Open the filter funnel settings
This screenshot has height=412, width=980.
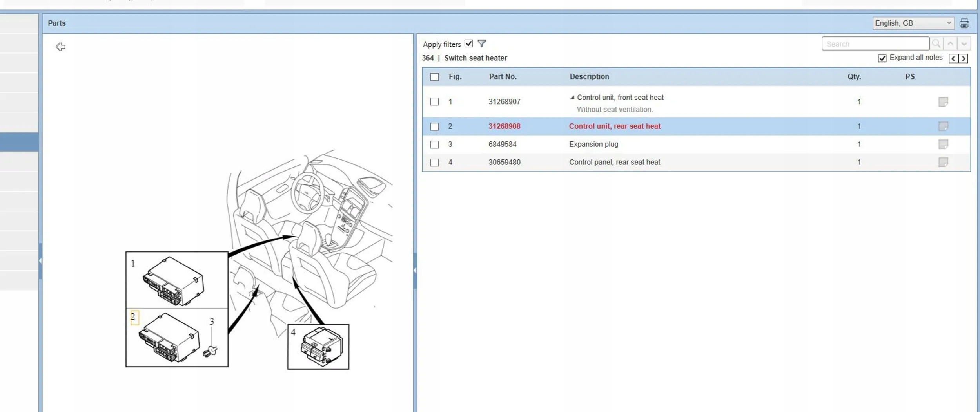(482, 43)
